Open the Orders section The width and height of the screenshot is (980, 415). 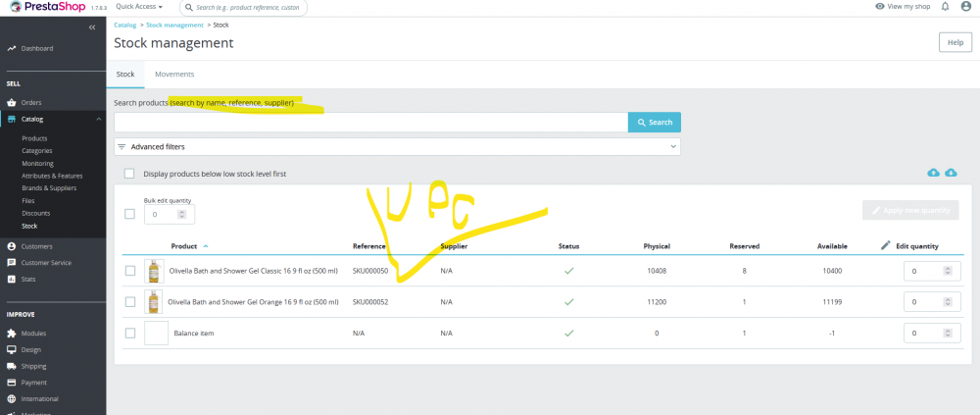tap(31, 103)
